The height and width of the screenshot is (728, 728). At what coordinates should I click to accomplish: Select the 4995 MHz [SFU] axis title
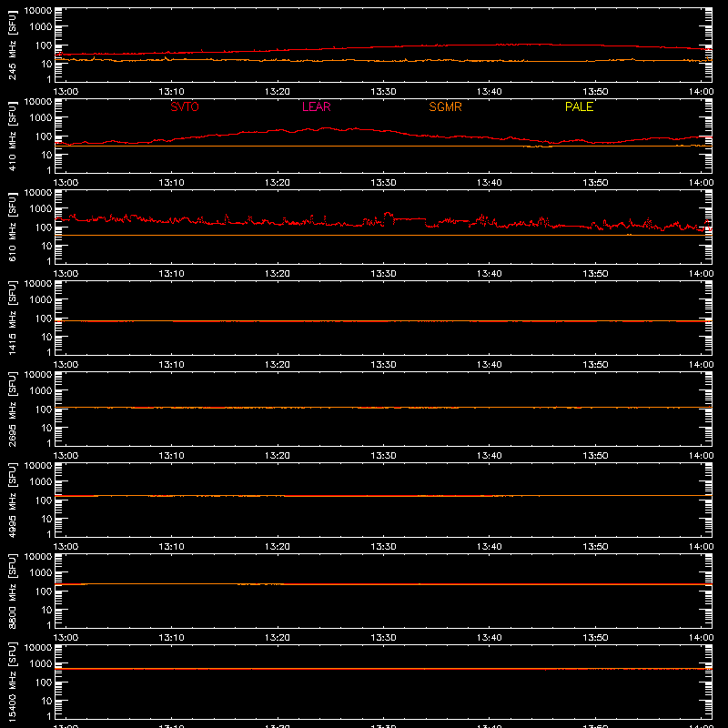pos(12,500)
